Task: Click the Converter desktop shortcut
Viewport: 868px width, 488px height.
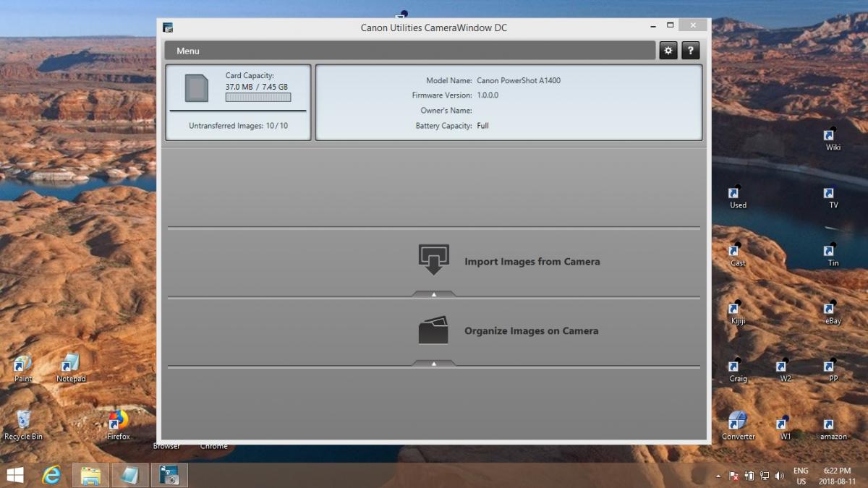Action: point(738,427)
